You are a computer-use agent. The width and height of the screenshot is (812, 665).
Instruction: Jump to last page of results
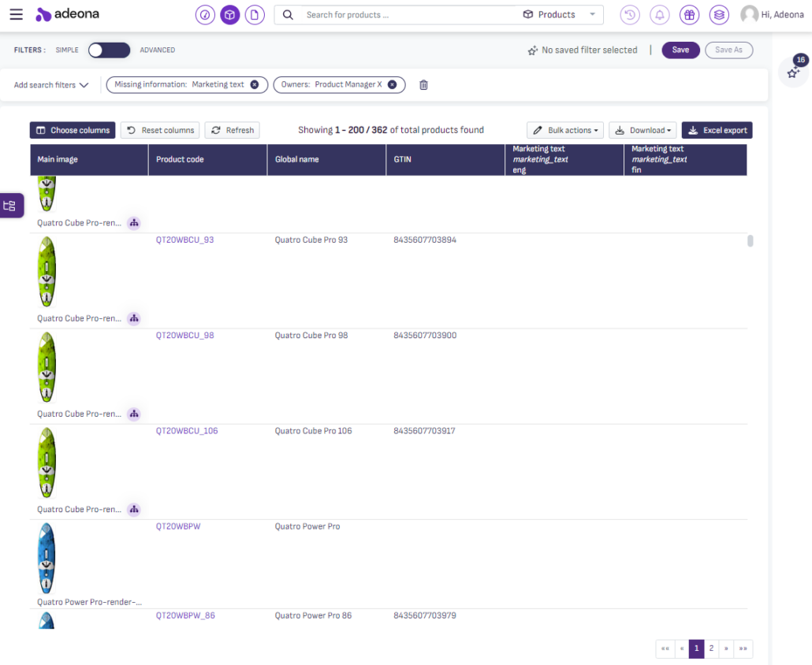pyautogui.click(x=743, y=648)
